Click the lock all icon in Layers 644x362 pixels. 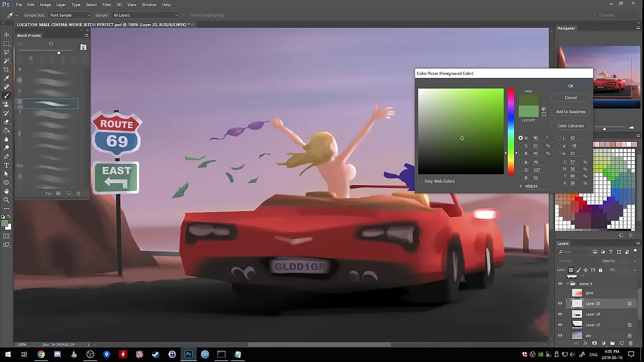[x=600, y=270]
